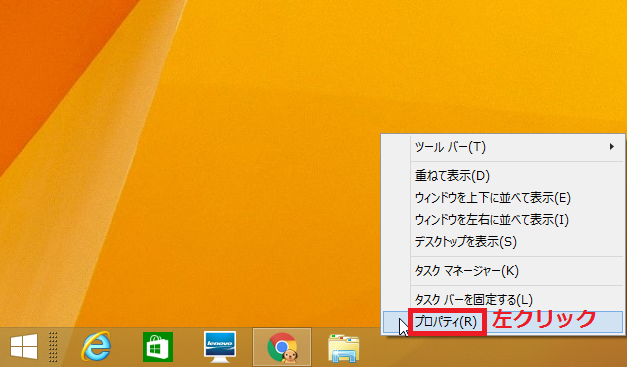Screen dimensions: 627x367
Task: Switch to Google Chrome on the taskbar
Action: (282, 347)
